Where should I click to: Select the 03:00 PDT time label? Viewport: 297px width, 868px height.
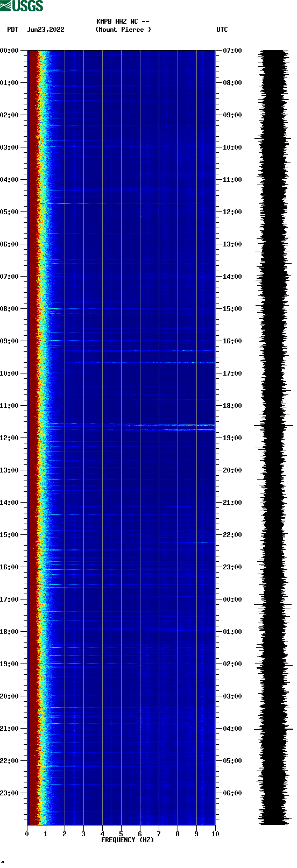[10, 147]
